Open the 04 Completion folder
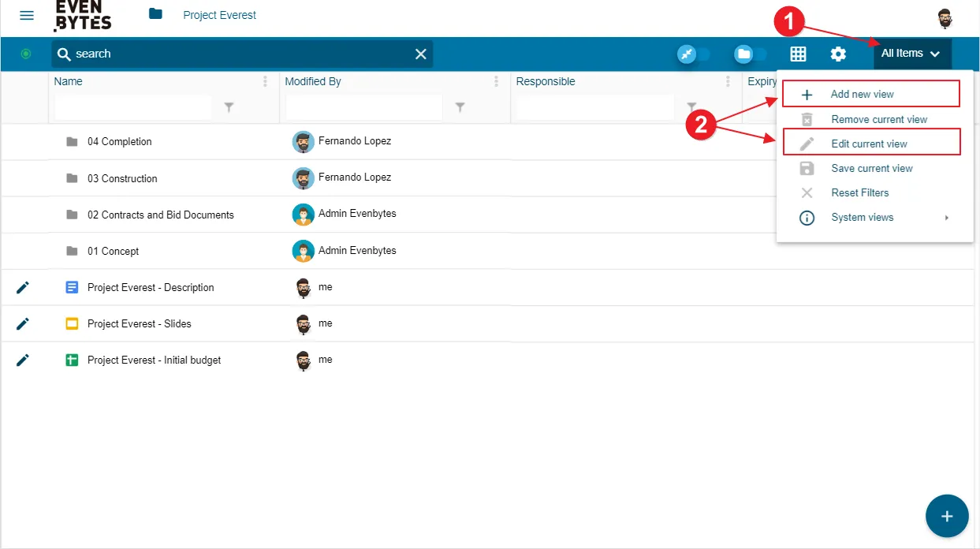Viewport: 980px width, 549px height. coord(119,142)
